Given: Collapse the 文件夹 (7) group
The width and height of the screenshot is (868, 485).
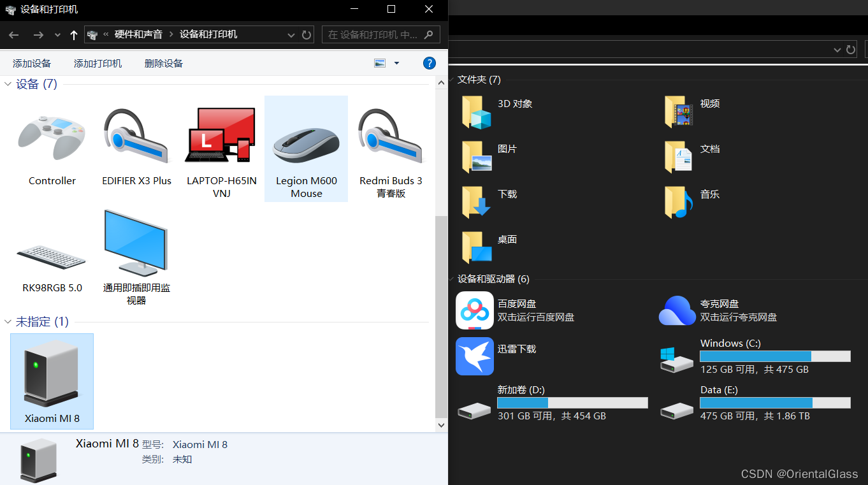Looking at the screenshot, I should click(x=452, y=80).
